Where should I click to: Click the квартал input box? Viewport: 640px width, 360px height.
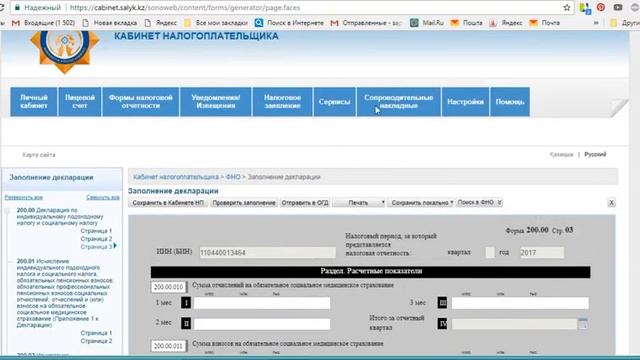click(490, 252)
